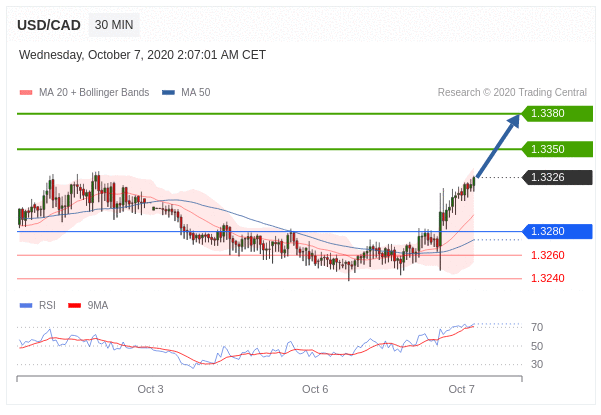Click the 1.3240 red support label
This screenshot has height=415, width=601.
548,278
